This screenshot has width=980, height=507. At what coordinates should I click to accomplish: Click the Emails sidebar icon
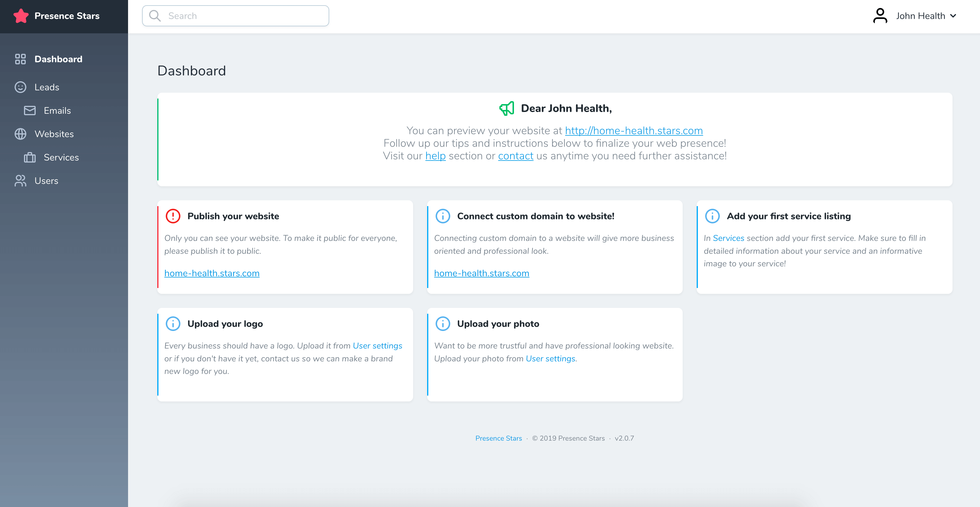click(x=31, y=111)
